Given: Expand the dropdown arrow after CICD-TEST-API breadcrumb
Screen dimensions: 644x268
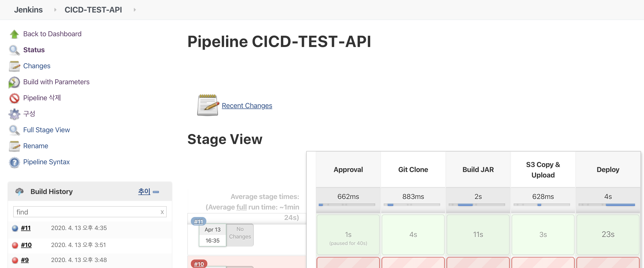Looking at the screenshot, I should point(135,10).
